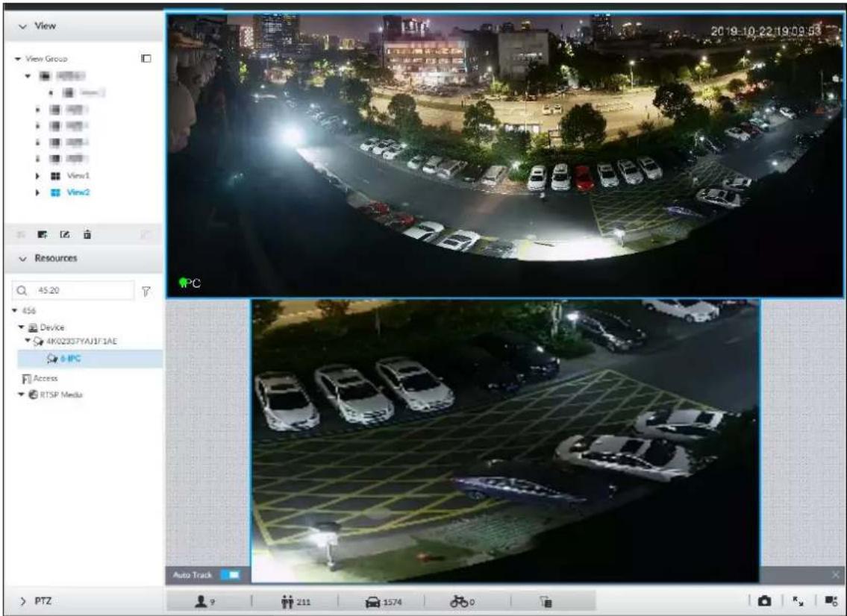This screenshot has width=847, height=616.
Task: Select the 6-IPC channel row
Action: pyautogui.click(x=90, y=359)
